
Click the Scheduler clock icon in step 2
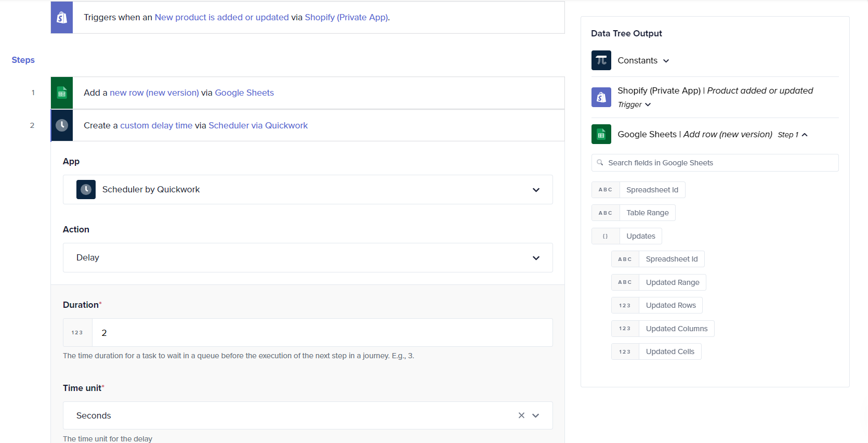click(x=62, y=125)
